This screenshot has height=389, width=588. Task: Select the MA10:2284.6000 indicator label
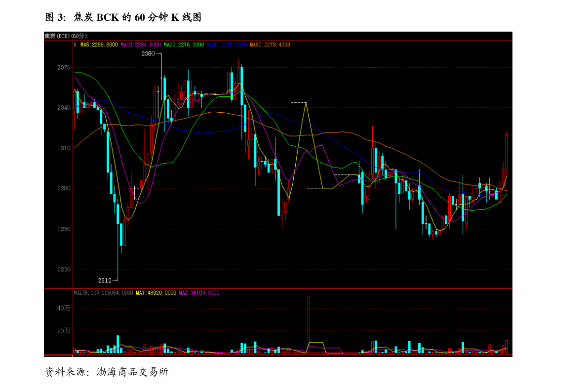(141, 44)
